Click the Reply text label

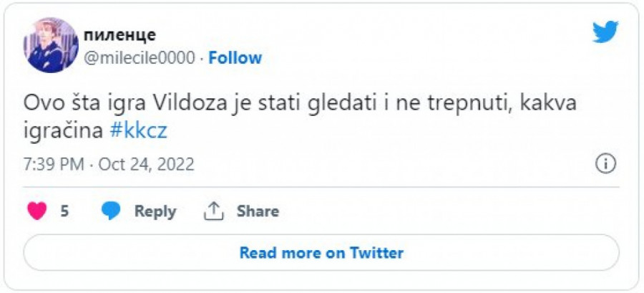point(155,211)
